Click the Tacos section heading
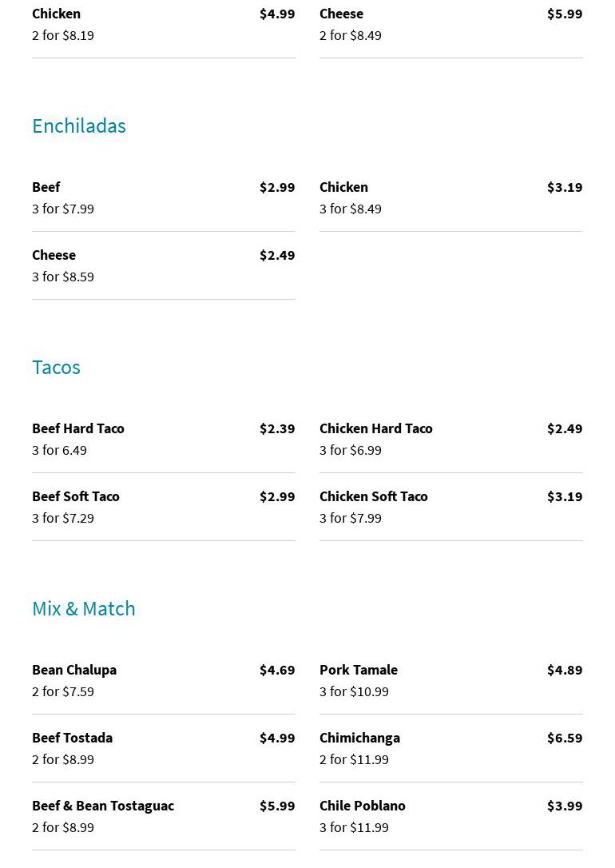The height and width of the screenshot is (868, 615). coord(56,367)
